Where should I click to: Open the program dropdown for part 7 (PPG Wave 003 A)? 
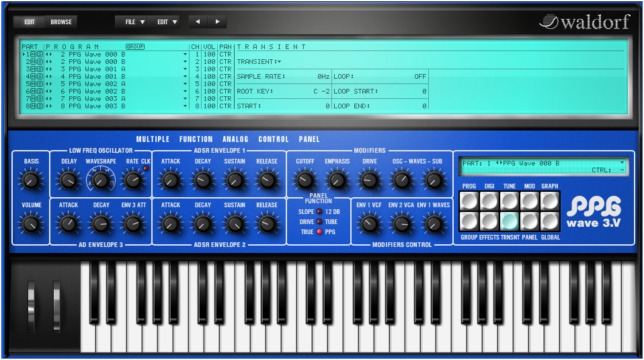(186, 99)
